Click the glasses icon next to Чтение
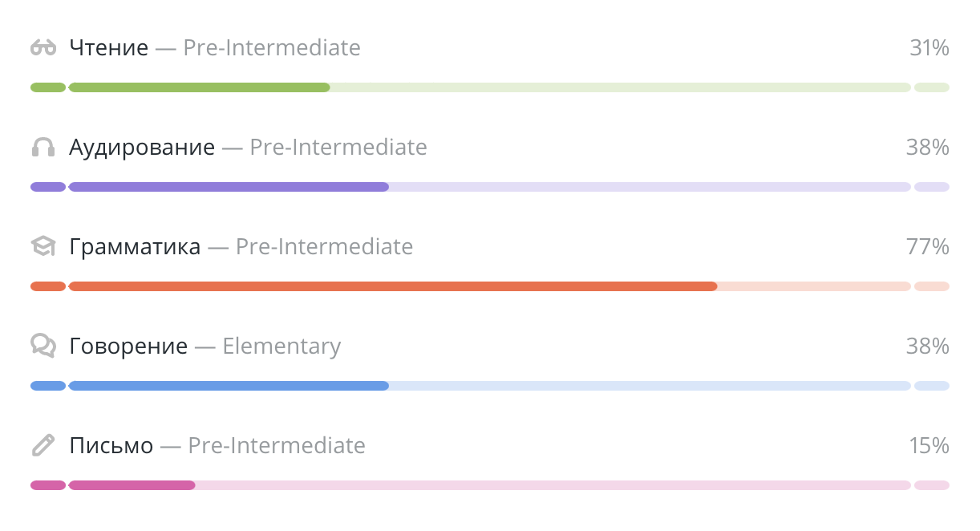Image resolution: width=980 pixels, height=531 pixels. [x=43, y=48]
